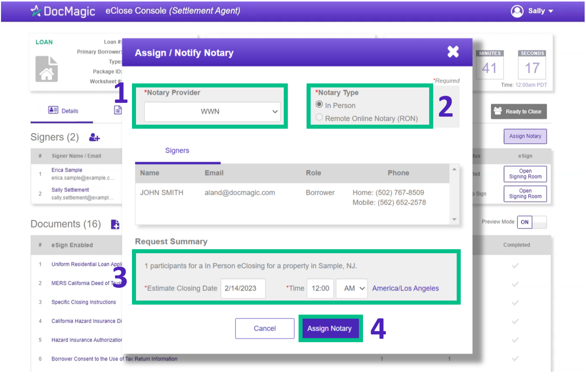The height and width of the screenshot is (392, 586).
Task: Click the purple Assign Notary submit button
Action: 330,329
